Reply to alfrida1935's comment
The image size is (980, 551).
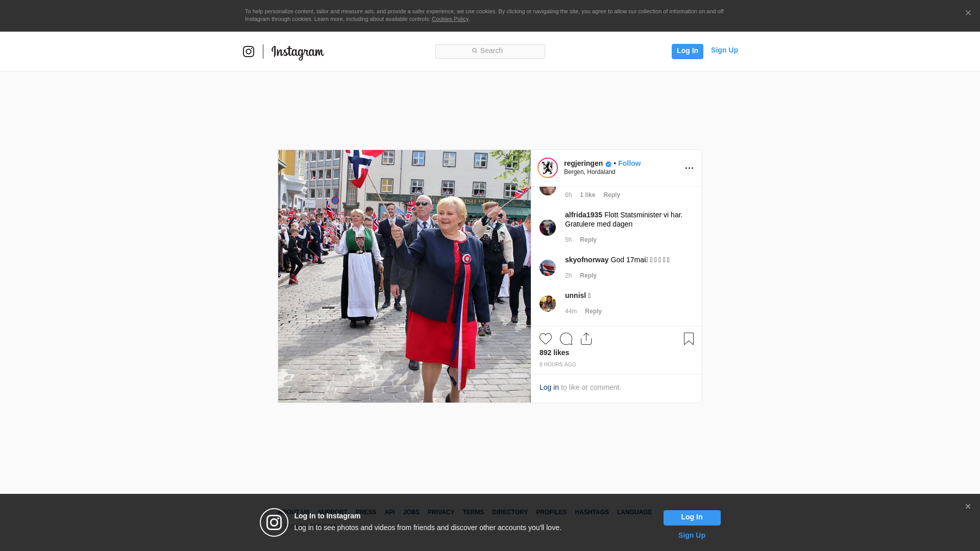[x=588, y=240]
